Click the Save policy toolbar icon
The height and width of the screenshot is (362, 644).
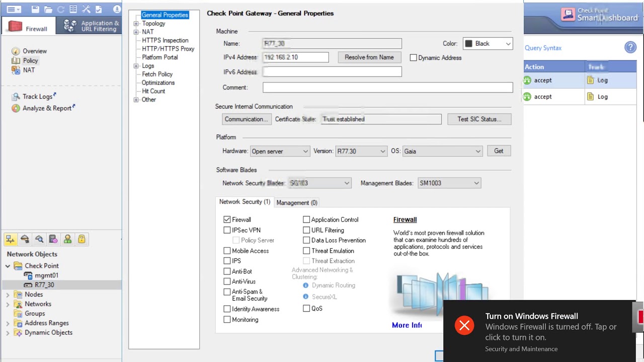coord(35,9)
